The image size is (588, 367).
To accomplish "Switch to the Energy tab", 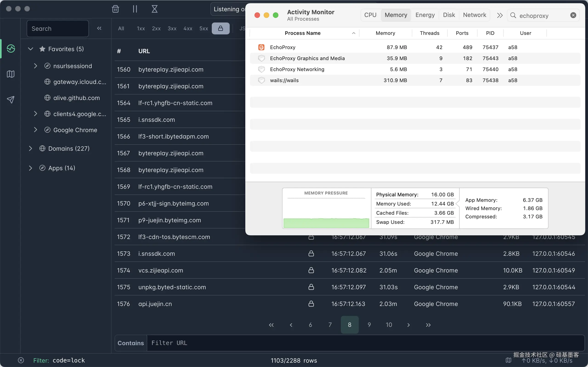I will click(x=425, y=15).
